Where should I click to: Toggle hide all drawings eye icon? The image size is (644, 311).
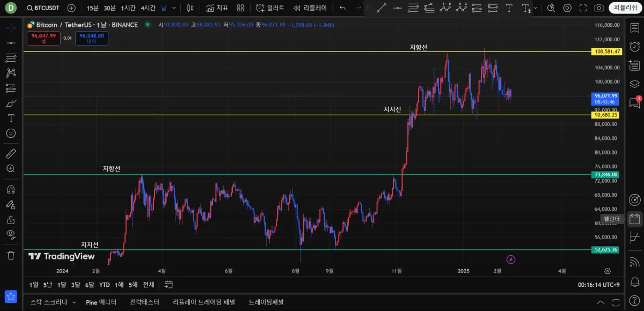click(x=11, y=234)
